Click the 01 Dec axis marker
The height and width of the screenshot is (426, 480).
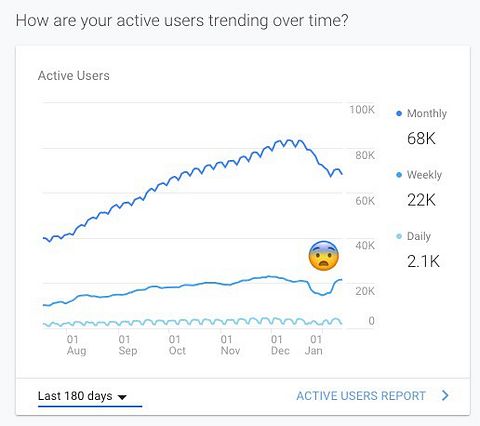[x=280, y=345]
